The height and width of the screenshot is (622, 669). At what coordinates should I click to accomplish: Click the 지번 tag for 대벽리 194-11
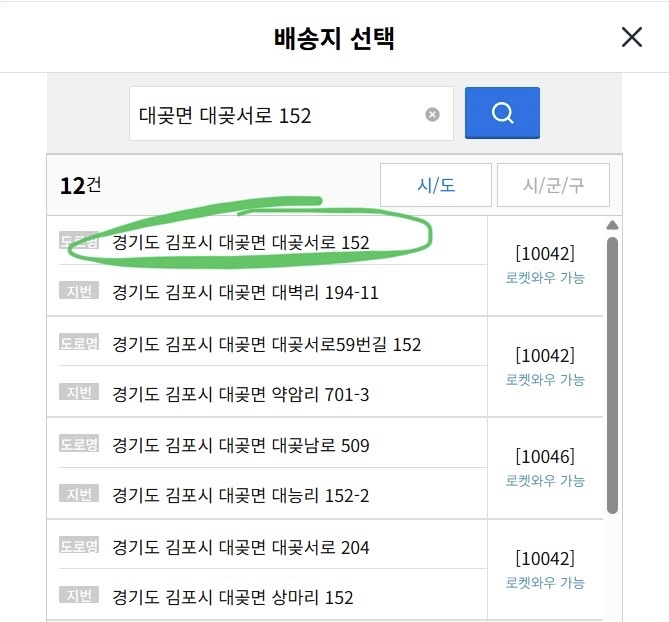click(79, 292)
